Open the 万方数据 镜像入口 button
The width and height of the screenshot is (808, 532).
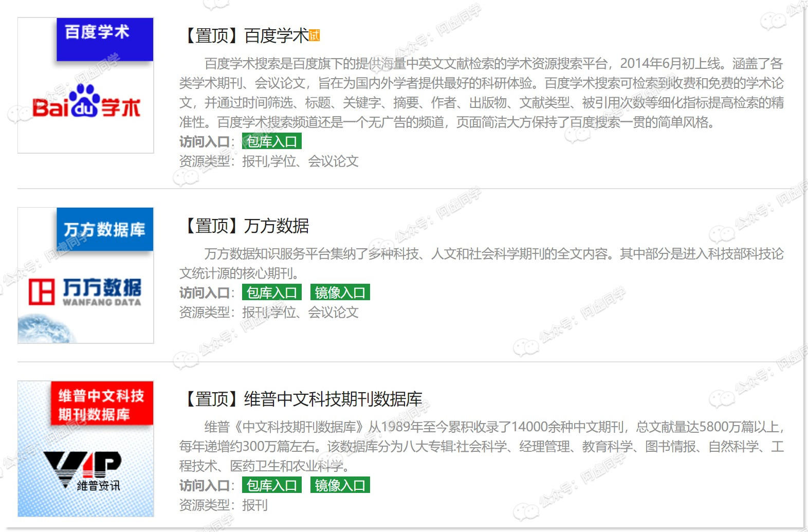click(x=340, y=292)
